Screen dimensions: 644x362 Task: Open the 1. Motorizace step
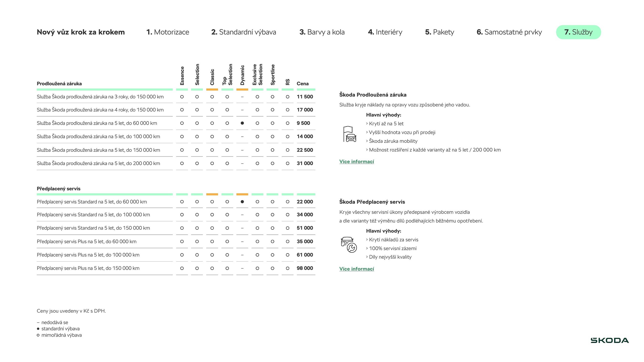(168, 32)
